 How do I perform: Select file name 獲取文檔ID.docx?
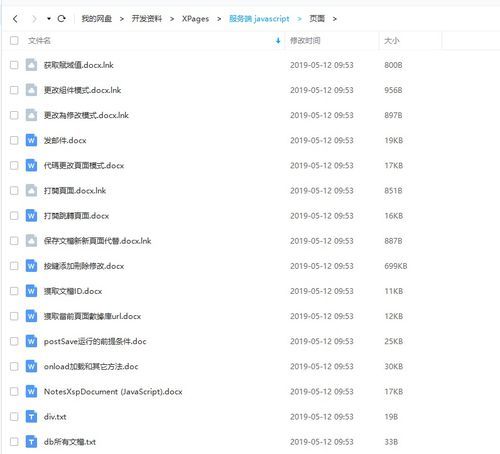coord(73,291)
